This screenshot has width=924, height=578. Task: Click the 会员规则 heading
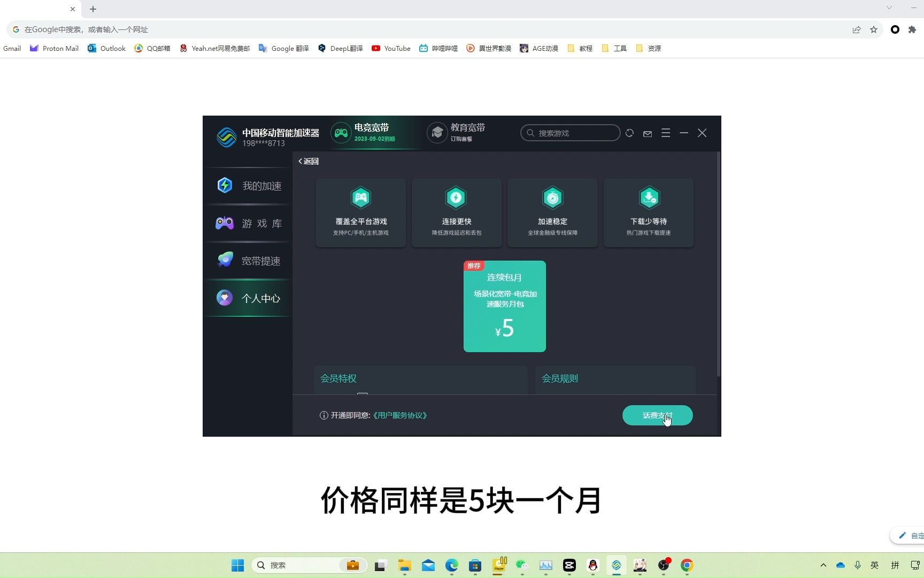[560, 378]
